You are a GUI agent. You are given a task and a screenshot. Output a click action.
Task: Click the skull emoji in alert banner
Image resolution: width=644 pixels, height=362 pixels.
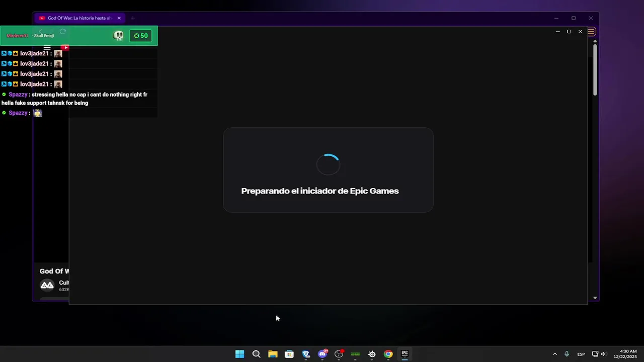119,36
